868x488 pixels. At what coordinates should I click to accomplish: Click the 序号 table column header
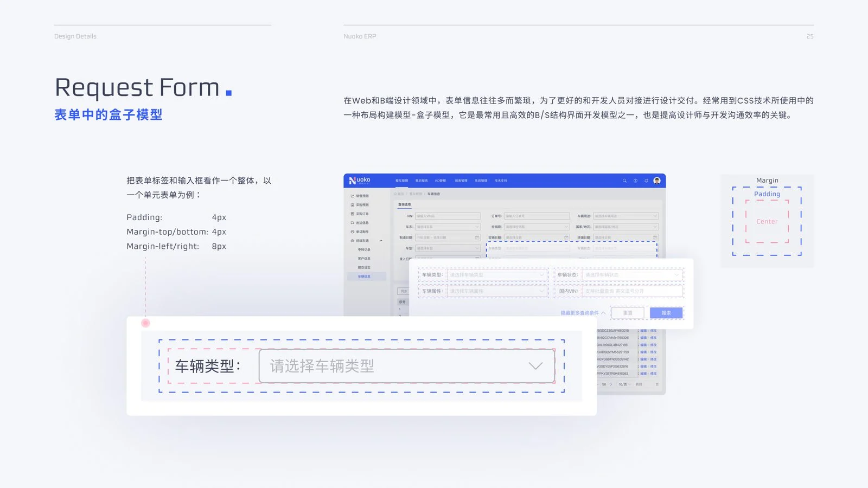point(402,302)
